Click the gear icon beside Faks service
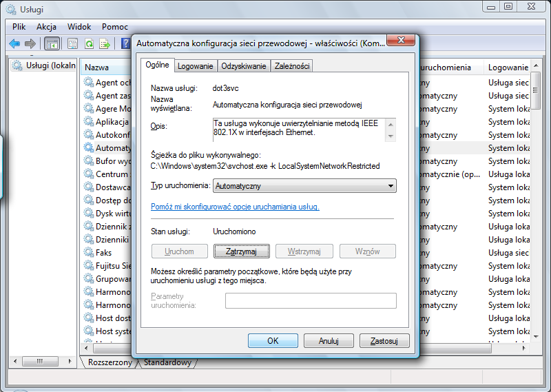The height and width of the screenshot is (392, 551). coord(89,252)
